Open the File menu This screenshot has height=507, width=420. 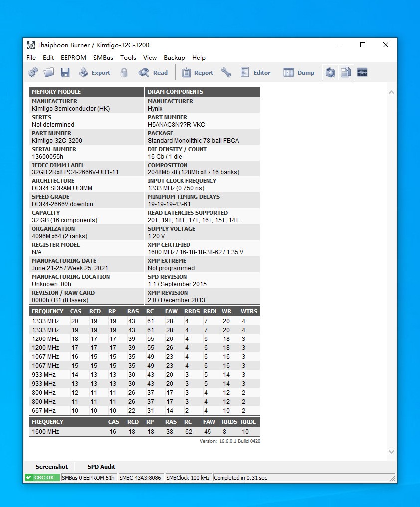pos(31,57)
